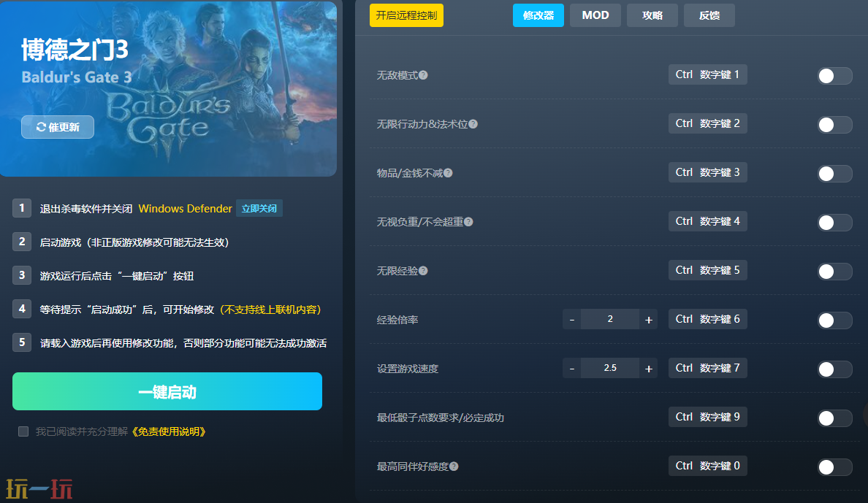Click hotkey box Ctrl 数字键 0
The image size is (868, 503).
click(x=707, y=466)
